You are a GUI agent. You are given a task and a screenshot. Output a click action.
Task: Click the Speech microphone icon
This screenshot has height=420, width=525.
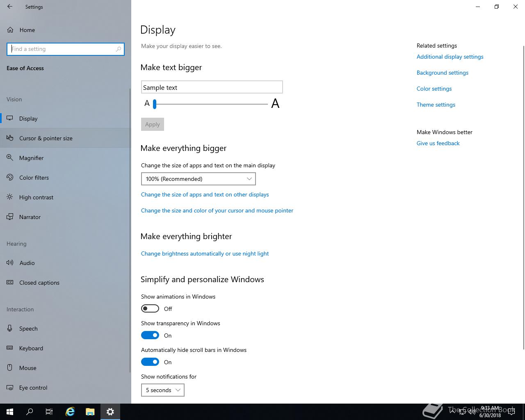[10, 329]
